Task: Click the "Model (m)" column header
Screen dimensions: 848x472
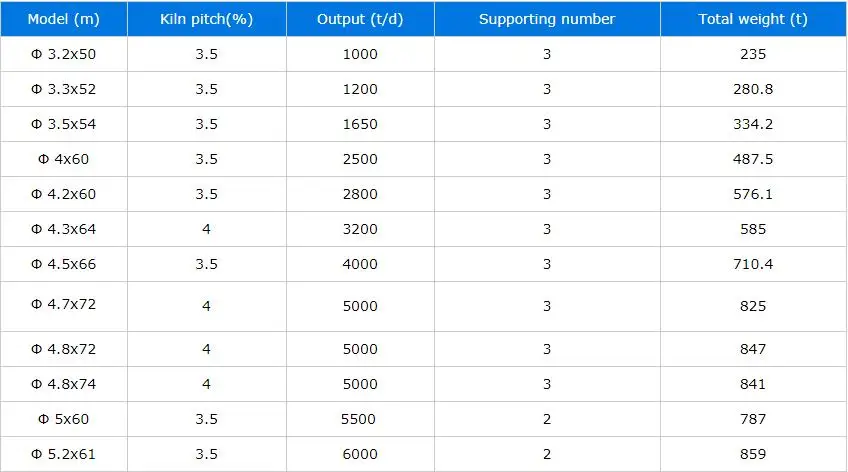Action: click(x=62, y=19)
